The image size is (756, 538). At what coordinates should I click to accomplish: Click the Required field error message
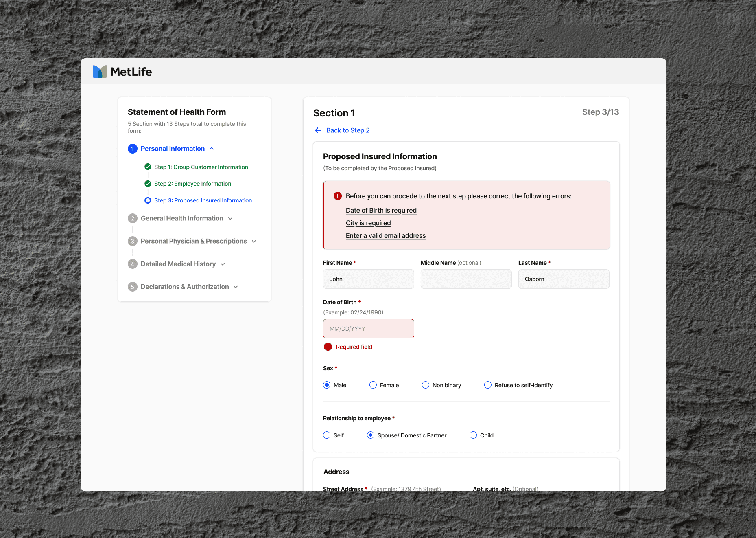(354, 347)
